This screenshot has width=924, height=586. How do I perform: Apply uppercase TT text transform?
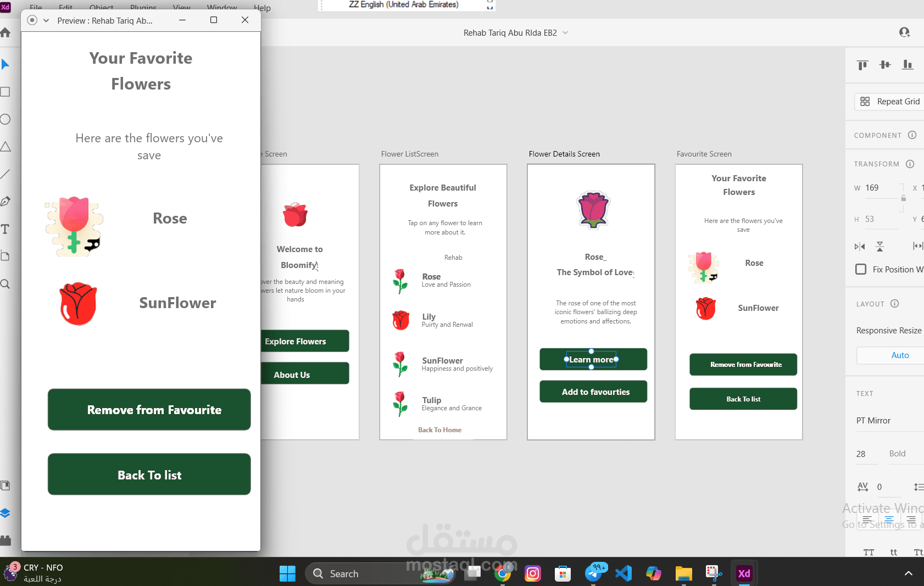click(869, 552)
